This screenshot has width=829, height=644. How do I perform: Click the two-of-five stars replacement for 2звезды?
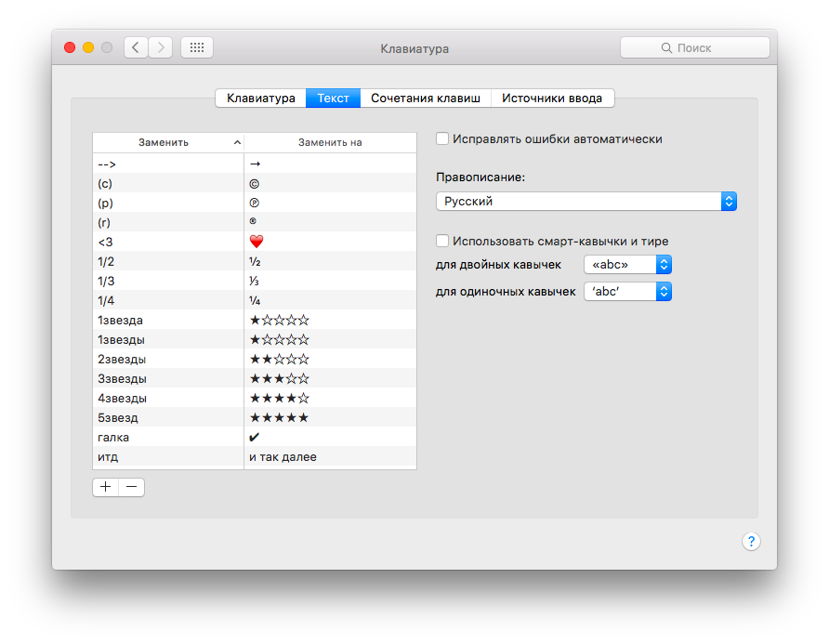pyautogui.click(x=279, y=359)
